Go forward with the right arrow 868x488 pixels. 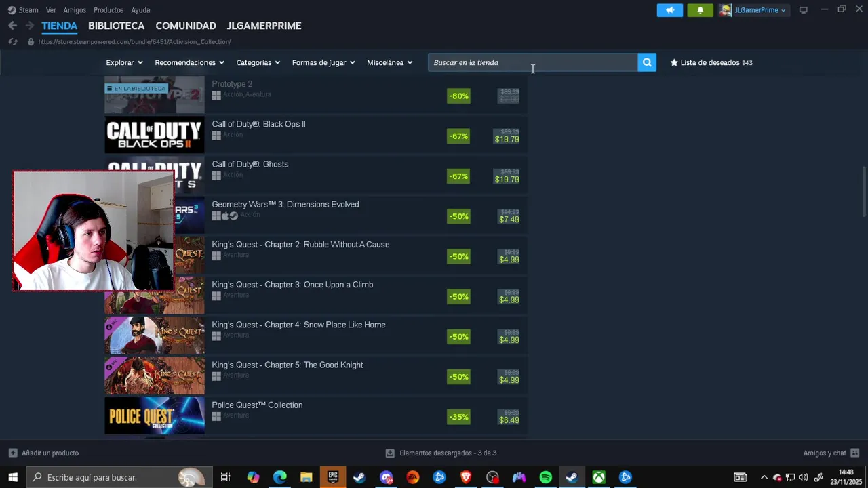29,26
